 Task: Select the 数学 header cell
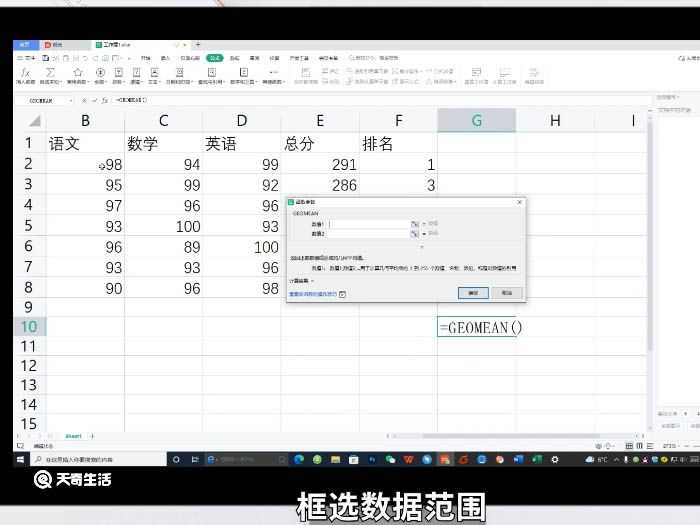tap(163, 143)
